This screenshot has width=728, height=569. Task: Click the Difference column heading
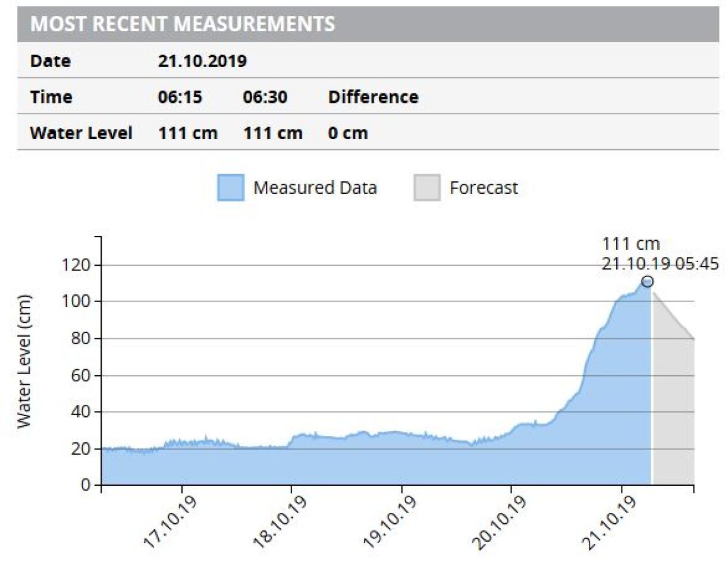(373, 97)
